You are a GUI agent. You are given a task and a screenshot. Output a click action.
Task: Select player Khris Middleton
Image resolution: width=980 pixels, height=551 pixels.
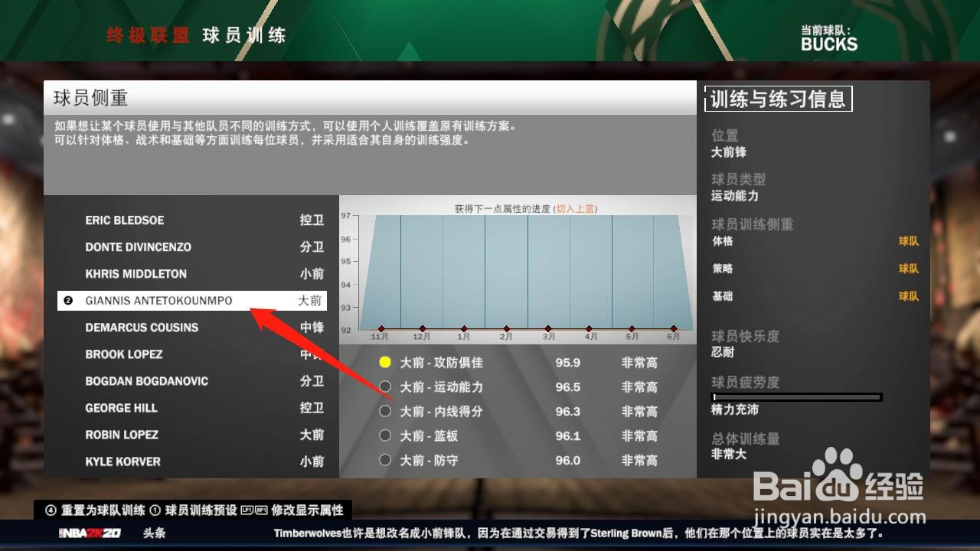coord(192,274)
